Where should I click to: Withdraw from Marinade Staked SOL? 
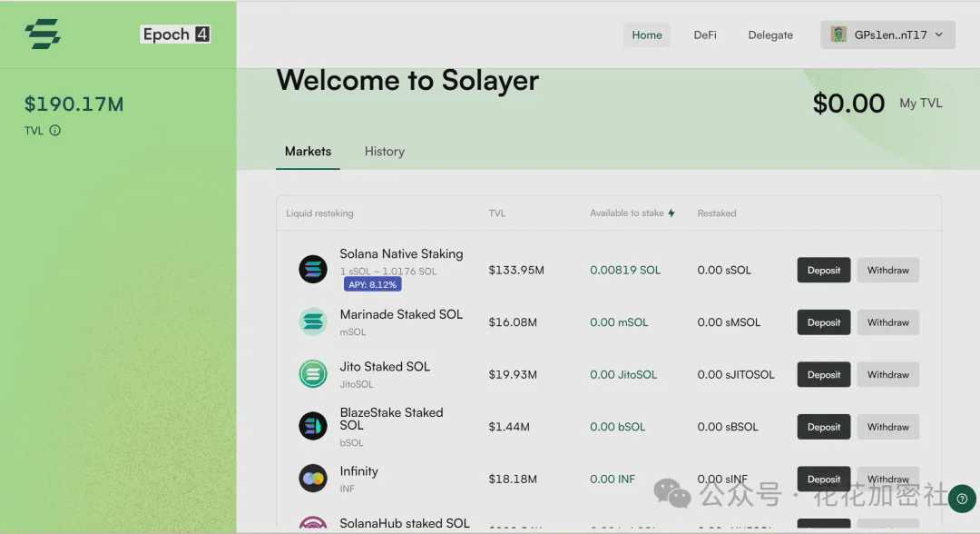888,322
